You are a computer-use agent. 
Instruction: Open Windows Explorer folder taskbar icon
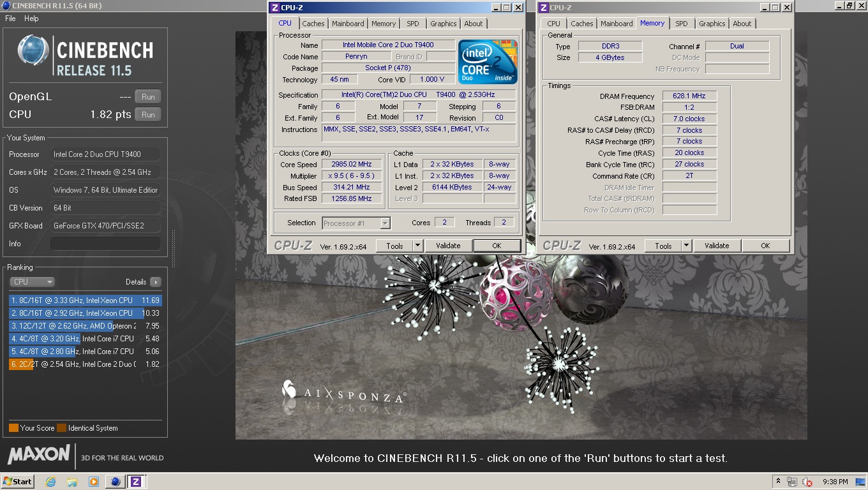[72, 482]
